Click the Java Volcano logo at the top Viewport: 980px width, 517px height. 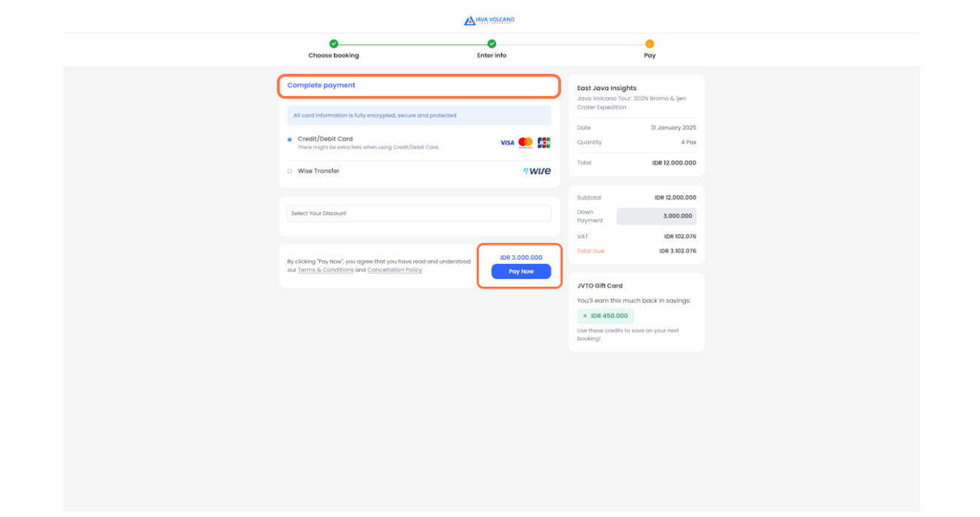coord(490,20)
